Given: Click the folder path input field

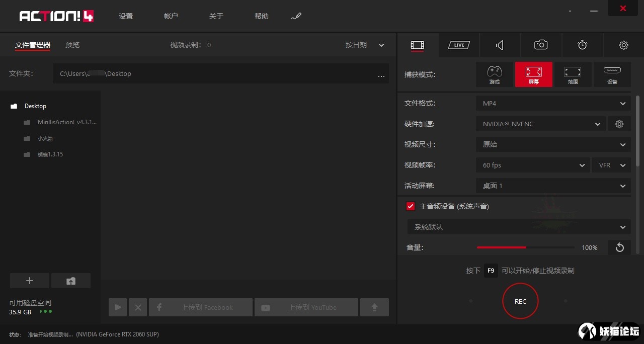Looking at the screenshot, I should point(221,74).
